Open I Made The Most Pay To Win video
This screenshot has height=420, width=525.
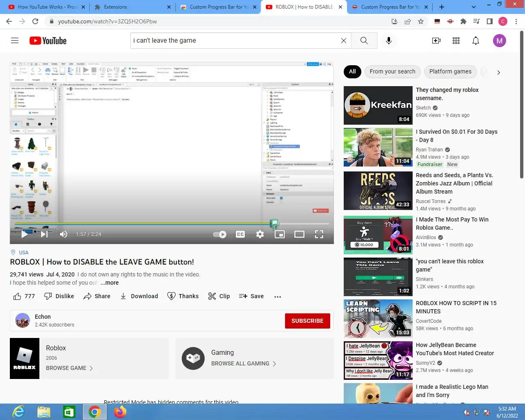click(x=378, y=235)
